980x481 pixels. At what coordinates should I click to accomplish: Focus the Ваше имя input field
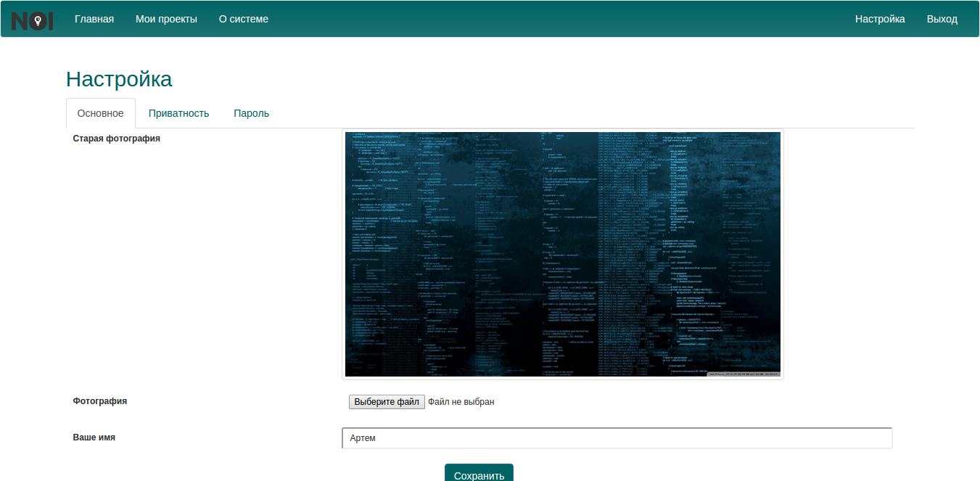pyautogui.click(x=617, y=438)
